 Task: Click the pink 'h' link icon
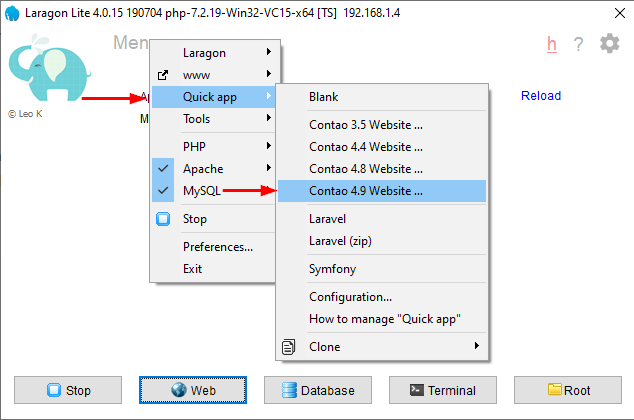pos(552,44)
